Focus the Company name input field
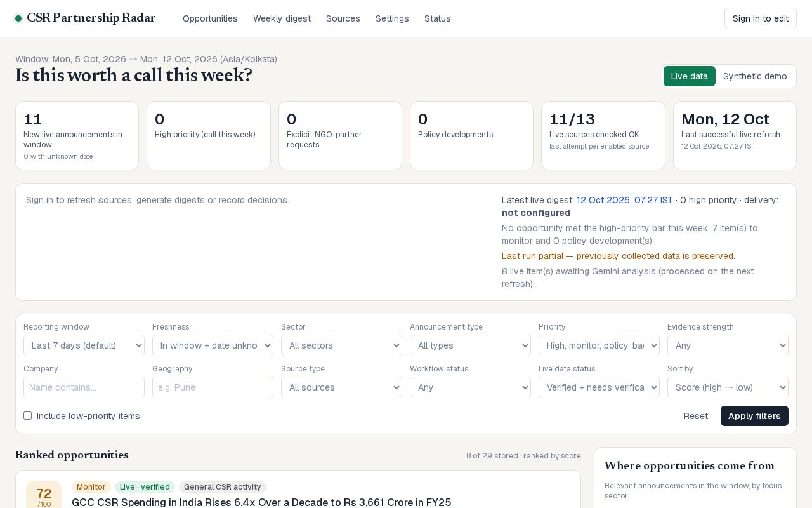812x508 pixels. (84, 387)
